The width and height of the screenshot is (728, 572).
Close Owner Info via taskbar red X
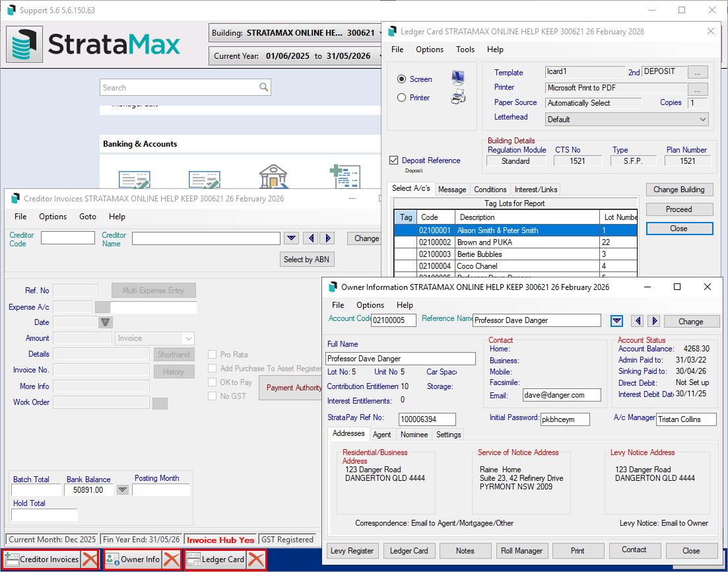172,559
